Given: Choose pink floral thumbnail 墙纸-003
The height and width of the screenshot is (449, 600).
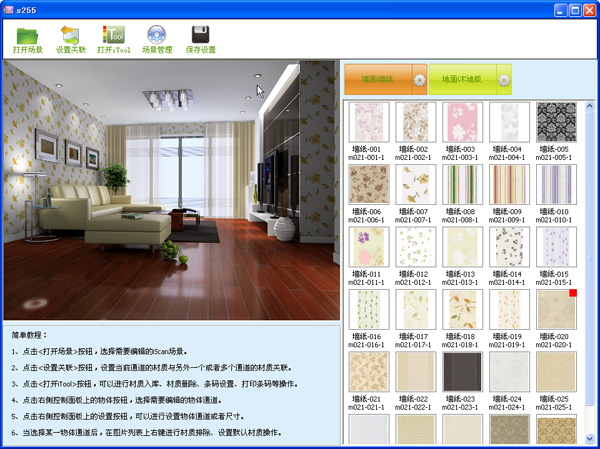Looking at the screenshot, I should coord(462,122).
